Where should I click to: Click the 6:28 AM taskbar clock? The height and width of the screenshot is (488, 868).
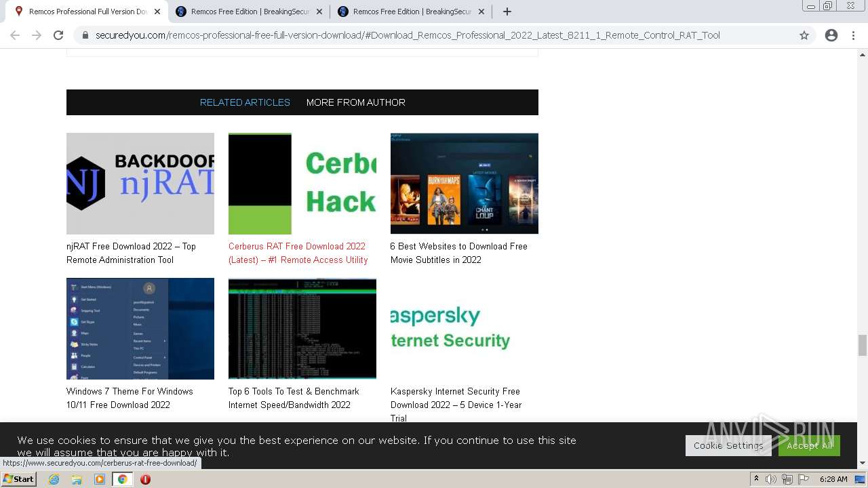[x=833, y=479]
